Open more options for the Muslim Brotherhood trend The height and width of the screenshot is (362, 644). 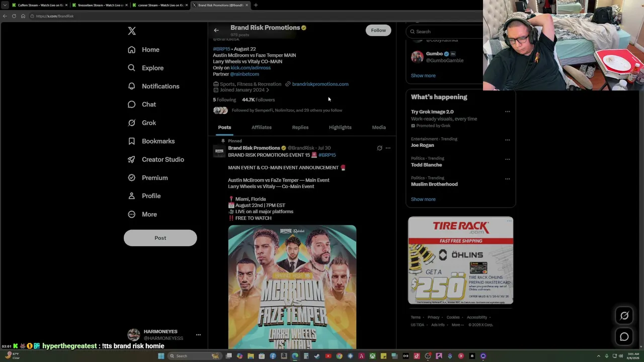(507, 179)
